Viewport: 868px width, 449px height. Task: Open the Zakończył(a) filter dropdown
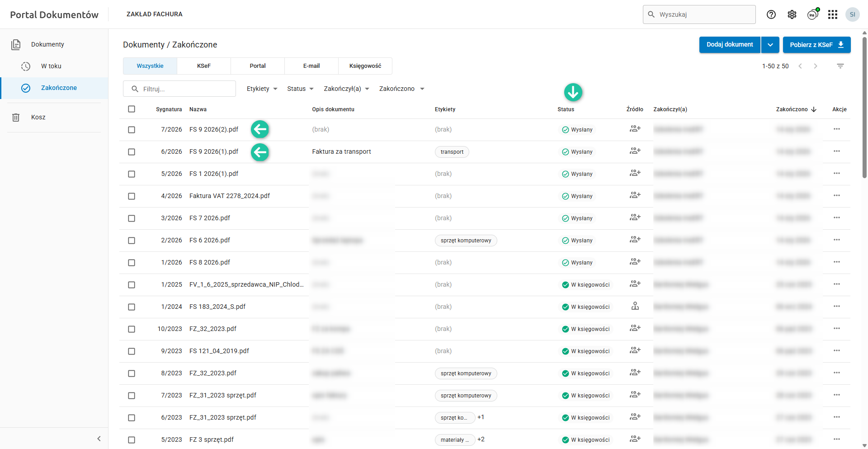(346, 89)
